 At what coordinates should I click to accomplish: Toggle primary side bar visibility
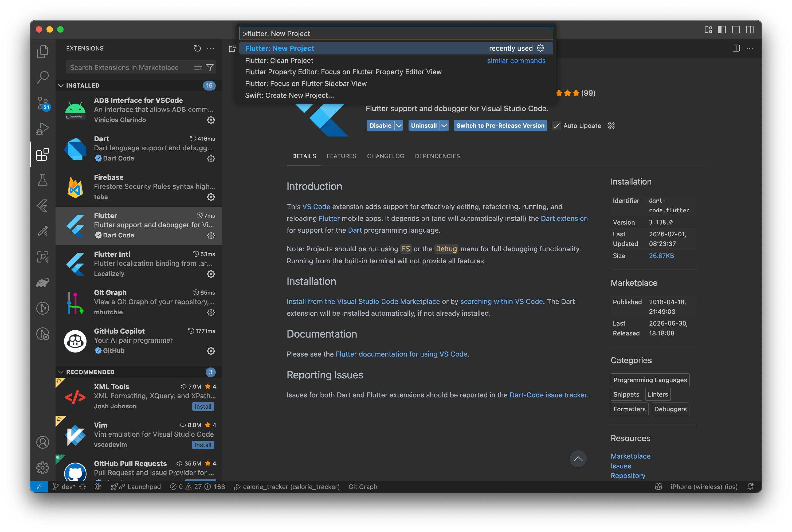[722, 30]
